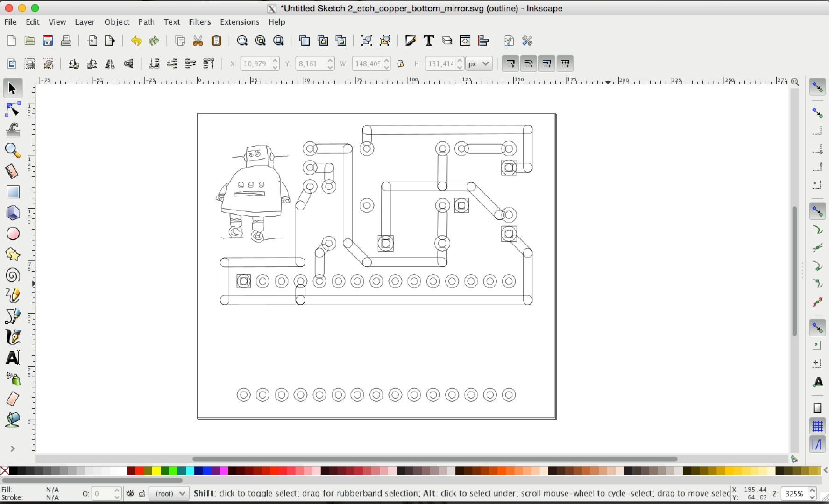829x504 pixels.
Task: Choose the Pencil freehand tool
Action: 13,295
